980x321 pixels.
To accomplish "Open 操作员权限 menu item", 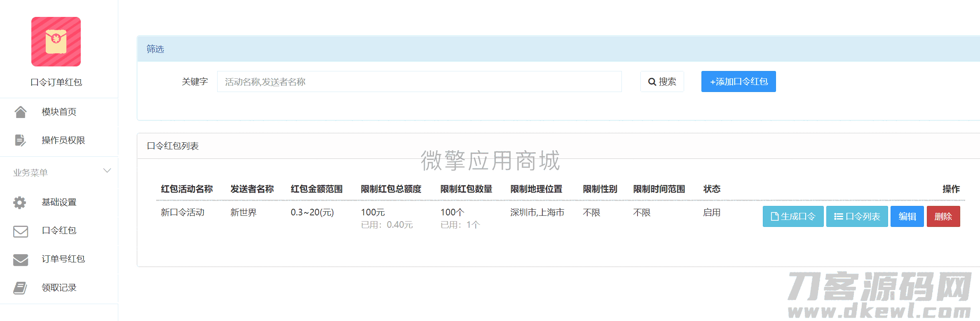I will pyautogui.click(x=63, y=140).
